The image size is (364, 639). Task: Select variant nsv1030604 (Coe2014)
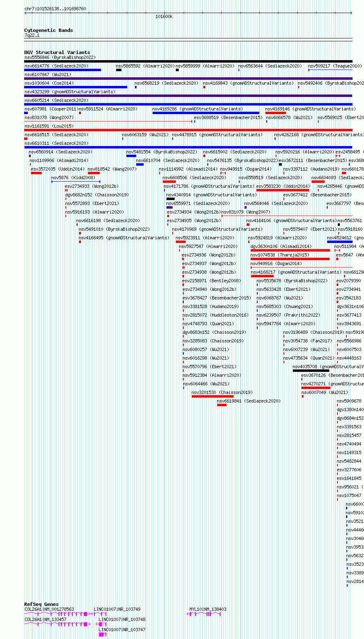tap(49, 83)
